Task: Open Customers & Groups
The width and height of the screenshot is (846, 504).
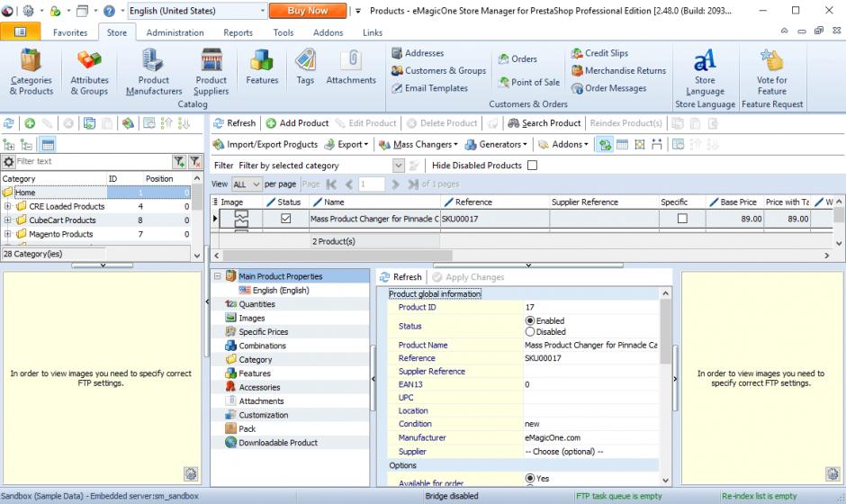Action: point(438,71)
